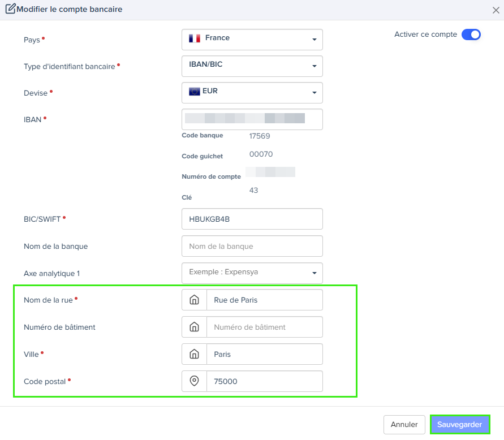Screen dimensions: 504x440
Task: Click the Pays field label
Action: click(32, 40)
